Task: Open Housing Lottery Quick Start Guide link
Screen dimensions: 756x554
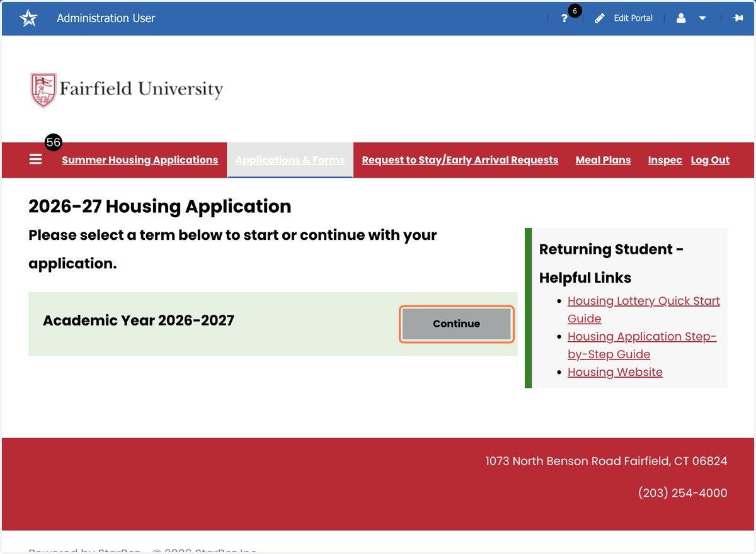Action: [643, 310]
